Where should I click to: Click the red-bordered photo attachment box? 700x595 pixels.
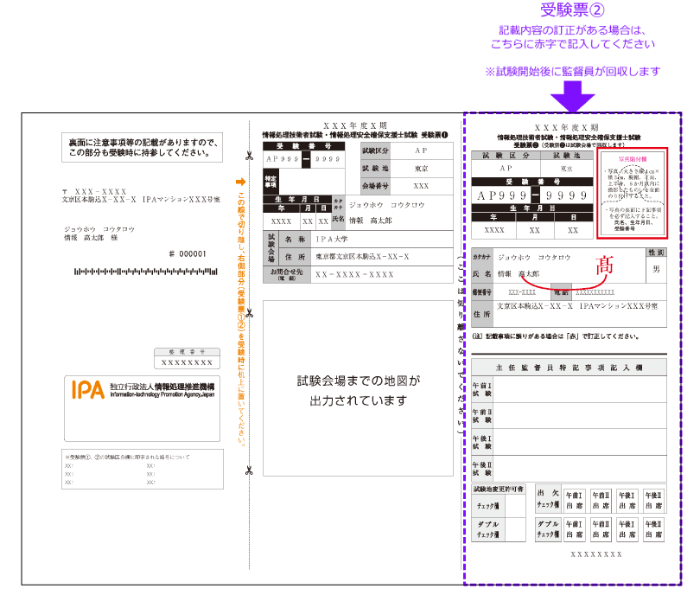coord(629,193)
